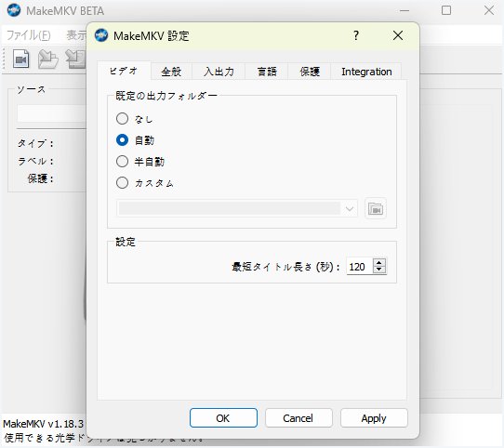Click the open video file toolbar icon
504x448 pixels.
click(20, 59)
